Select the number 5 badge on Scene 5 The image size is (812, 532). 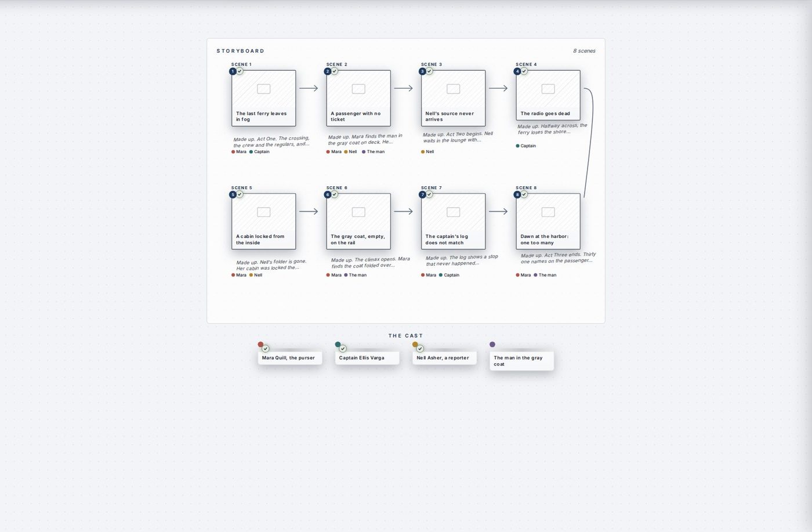point(233,194)
